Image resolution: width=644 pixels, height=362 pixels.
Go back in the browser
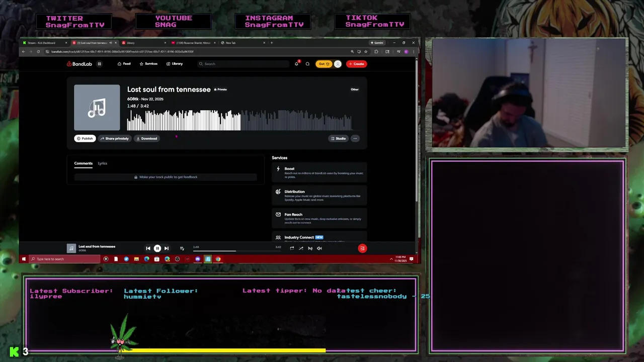click(x=24, y=52)
